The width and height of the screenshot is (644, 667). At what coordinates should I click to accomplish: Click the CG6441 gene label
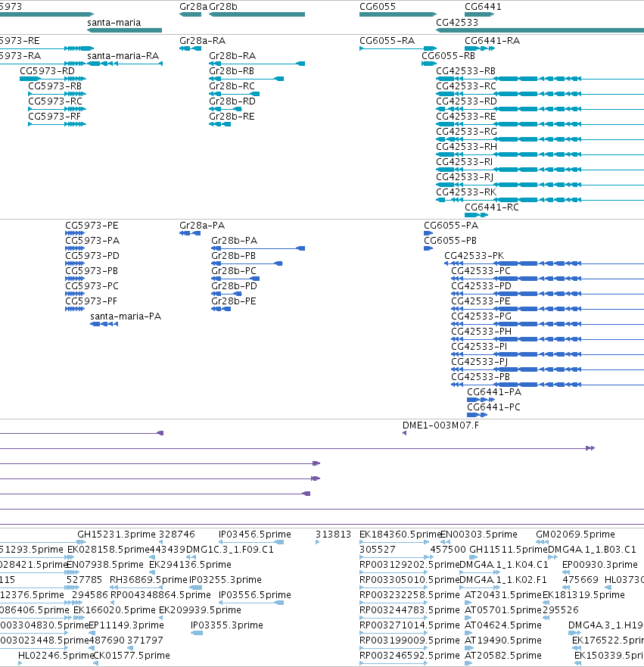pyautogui.click(x=483, y=7)
